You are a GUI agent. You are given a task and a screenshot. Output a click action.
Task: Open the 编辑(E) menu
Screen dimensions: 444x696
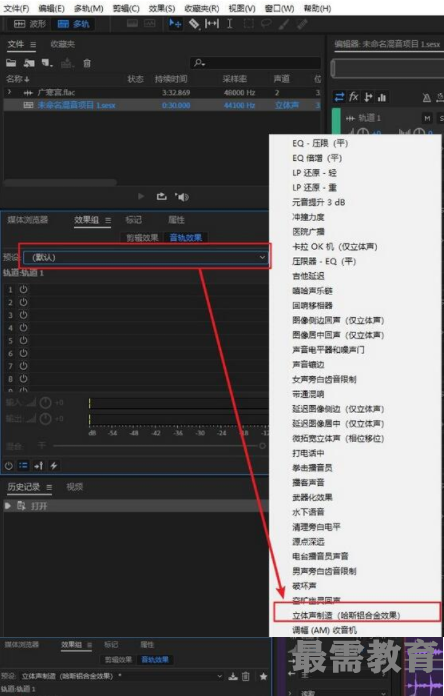tap(51, 8)
